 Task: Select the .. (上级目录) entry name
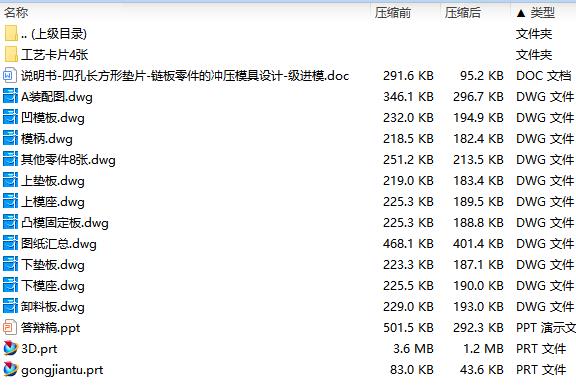pyautogui.click(x=54, y=34)
